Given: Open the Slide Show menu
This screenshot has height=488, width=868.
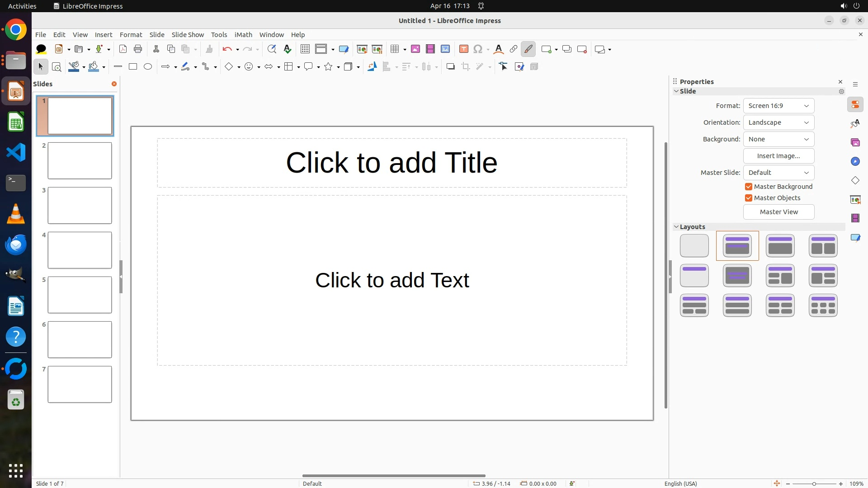Looking at the screenshot, I should [x=188, y=35].
